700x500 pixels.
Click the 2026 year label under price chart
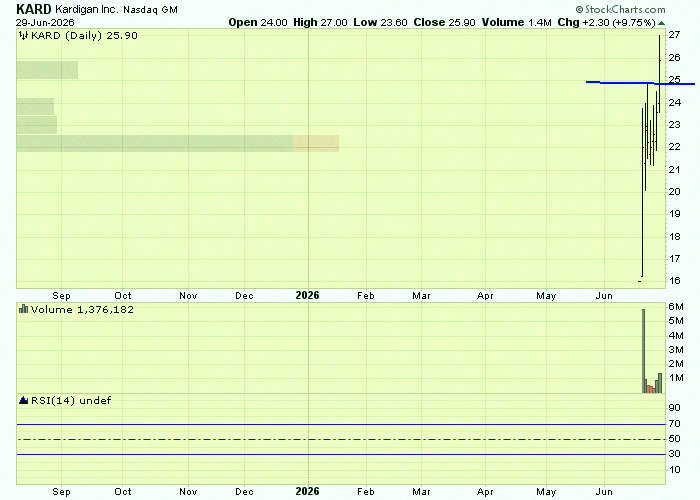click(308, 296)
